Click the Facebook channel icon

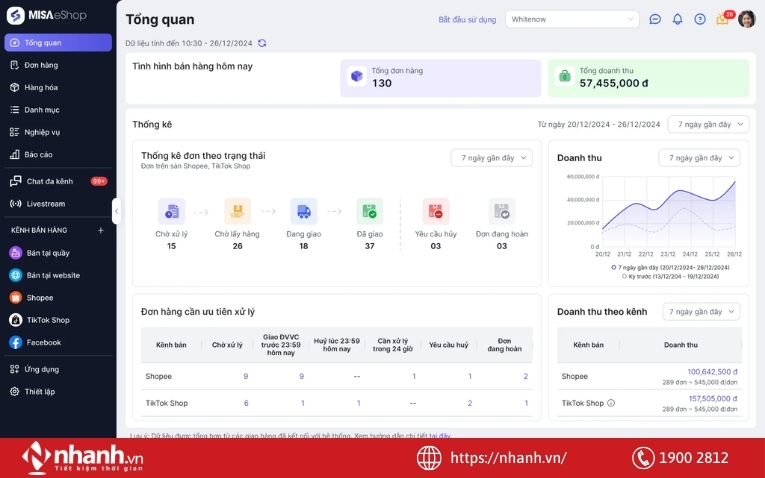tap(16, 342)
